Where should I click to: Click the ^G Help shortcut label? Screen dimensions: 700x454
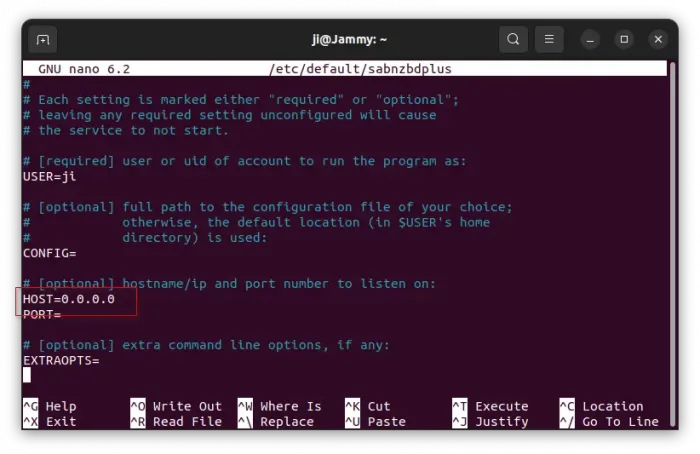tap(50, 406)
